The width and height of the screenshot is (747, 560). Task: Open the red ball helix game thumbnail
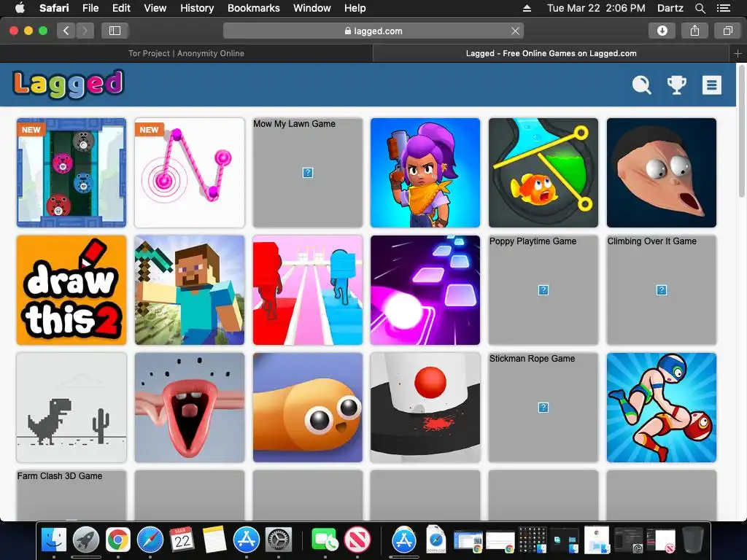point(425,408)
